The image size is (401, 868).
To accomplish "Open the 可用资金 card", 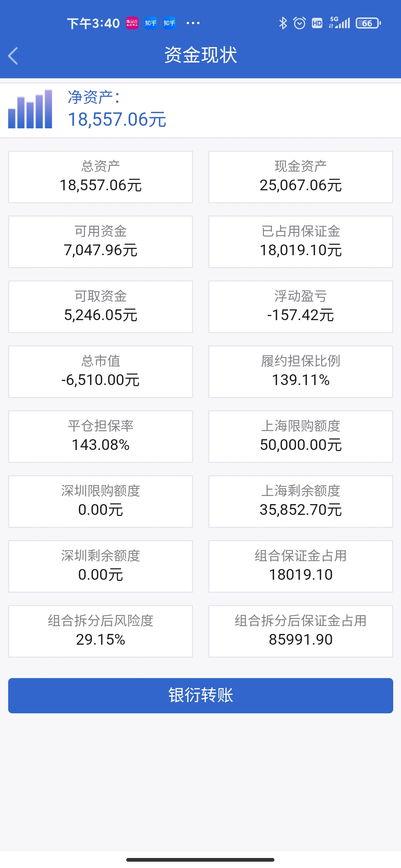I will pos(101,242).
